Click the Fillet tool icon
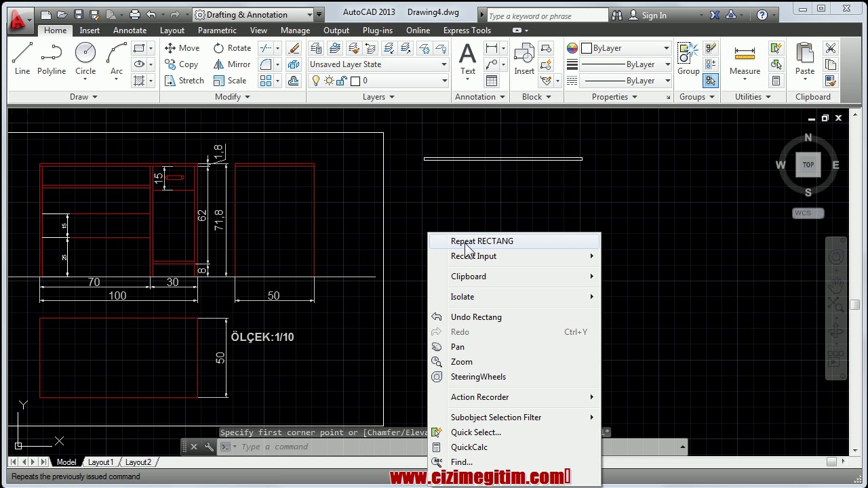Screen dimensions: 868x488 pos(266,64)
